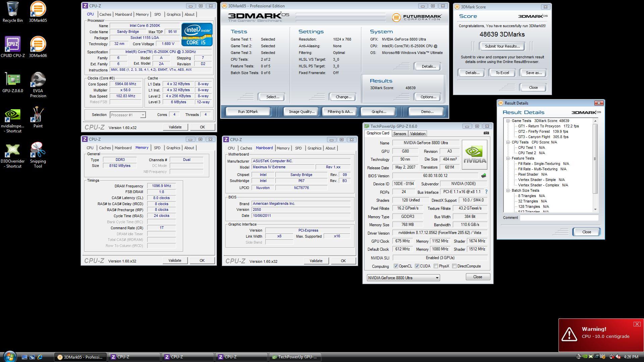Click To Excel in Score window
This screenshot has width=644, height=362.
point(502,73)
